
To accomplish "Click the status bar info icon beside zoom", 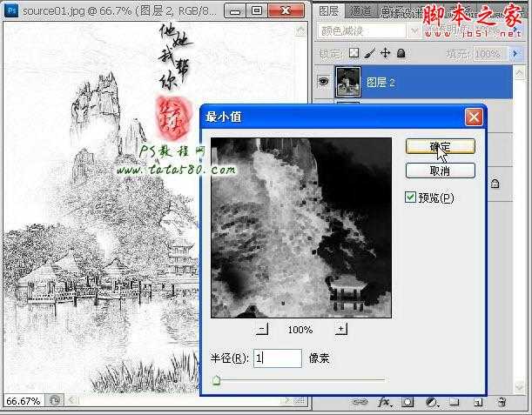I will click(54, 401).
